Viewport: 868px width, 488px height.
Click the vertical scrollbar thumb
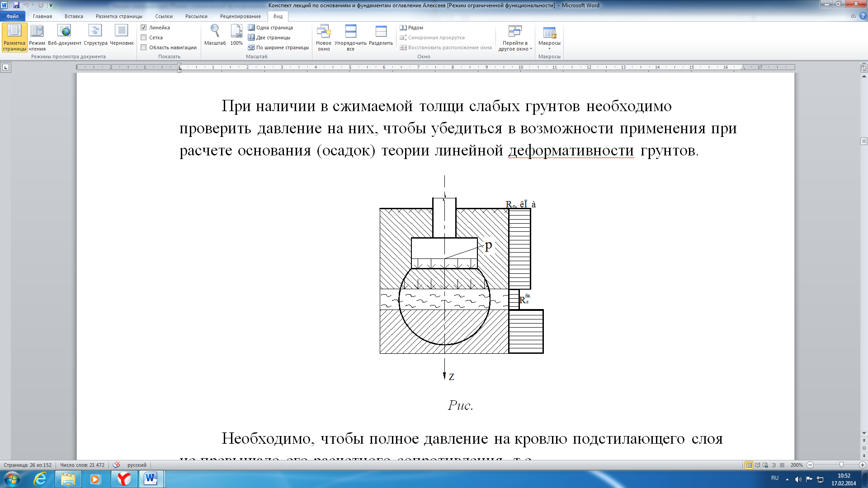click(x=863, y=141)
